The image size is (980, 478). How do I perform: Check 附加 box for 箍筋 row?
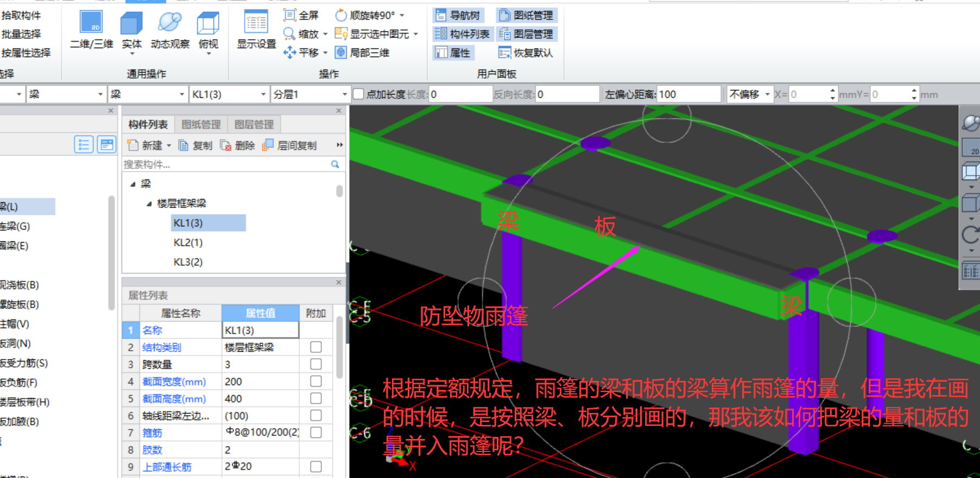tap(315, 432)
